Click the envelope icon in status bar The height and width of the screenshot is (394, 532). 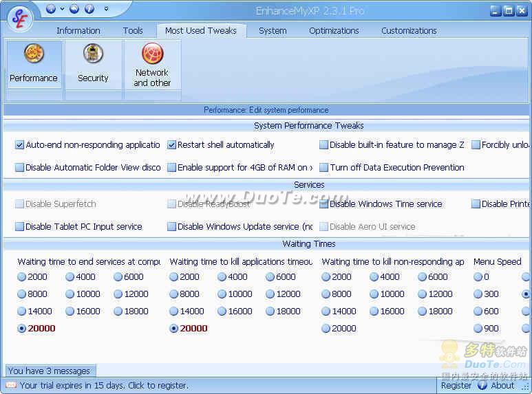11,385
